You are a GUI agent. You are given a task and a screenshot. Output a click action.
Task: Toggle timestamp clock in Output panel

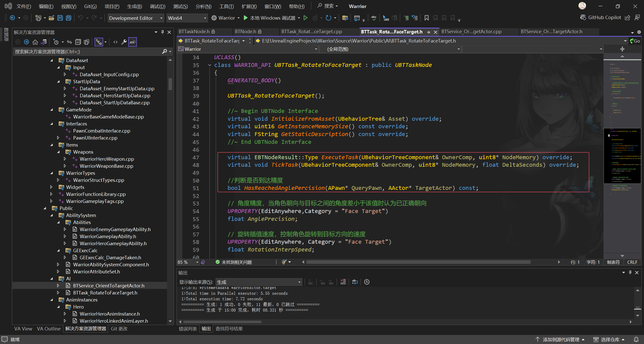367,282
